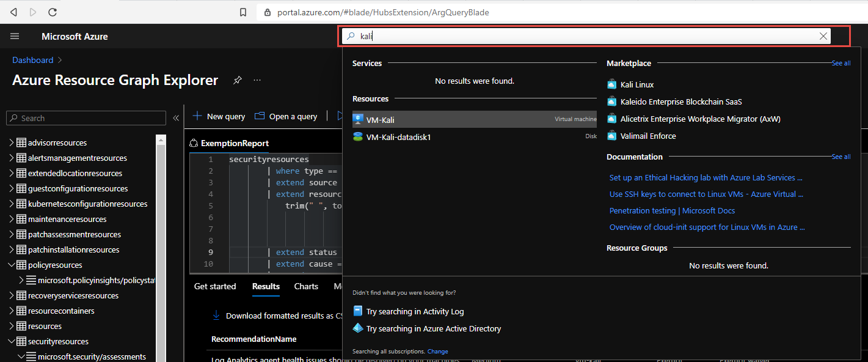
Task: Switch to the Get started tab
Action: [215, 286]
